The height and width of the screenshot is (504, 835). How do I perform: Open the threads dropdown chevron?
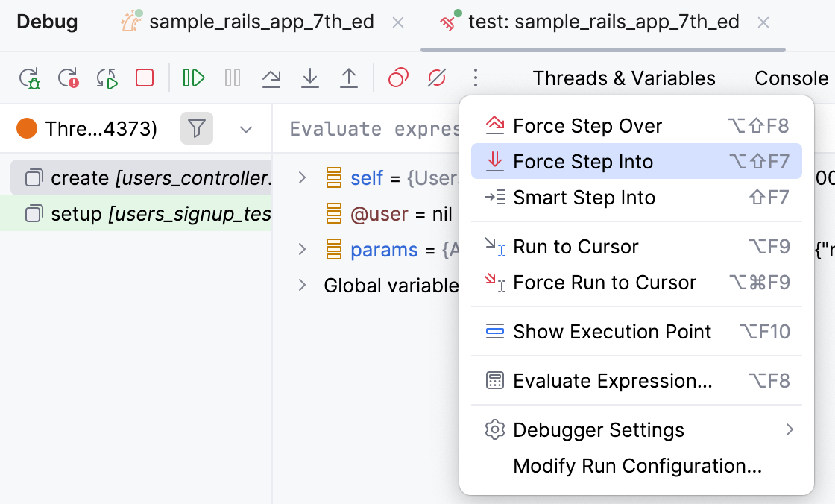point(246,129)
